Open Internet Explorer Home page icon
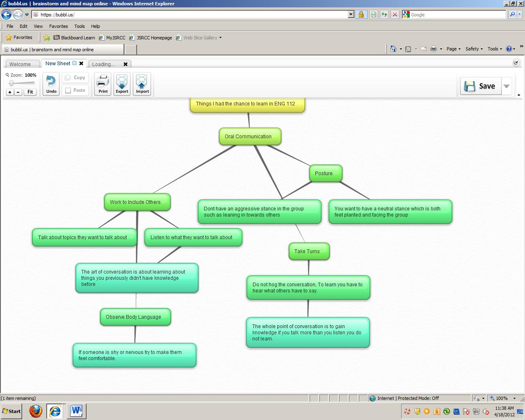Viewport: 525px width, 420px height. (394, 48)
